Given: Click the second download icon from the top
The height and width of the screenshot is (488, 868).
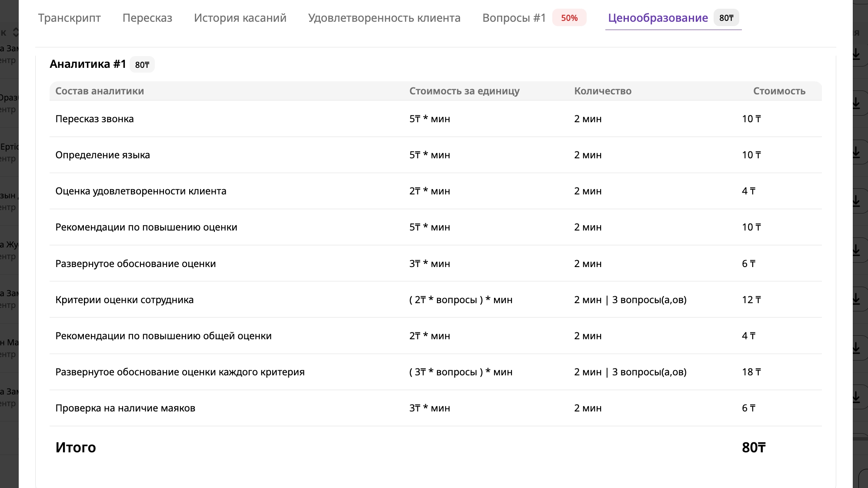Looking at the screenshot, I should (x=856, y=103).
